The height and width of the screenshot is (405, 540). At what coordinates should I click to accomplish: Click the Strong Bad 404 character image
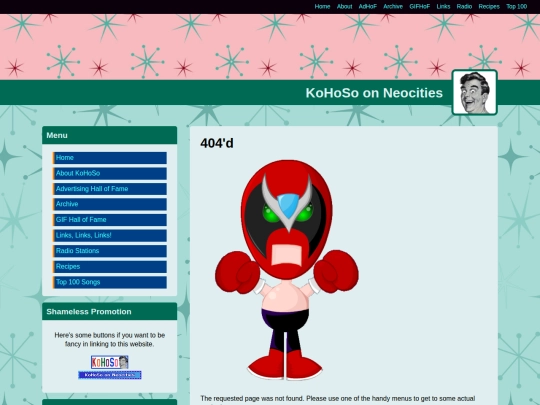[287, 270]
